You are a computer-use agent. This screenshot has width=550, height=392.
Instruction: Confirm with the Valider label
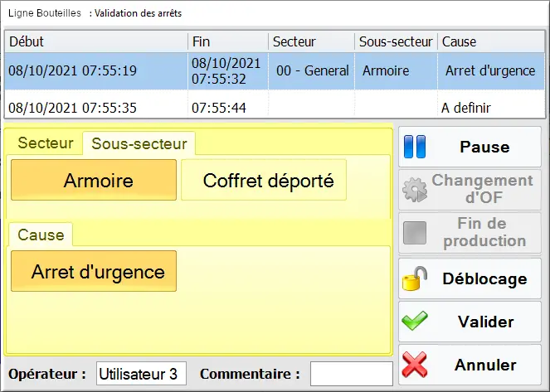pos(486,322)
